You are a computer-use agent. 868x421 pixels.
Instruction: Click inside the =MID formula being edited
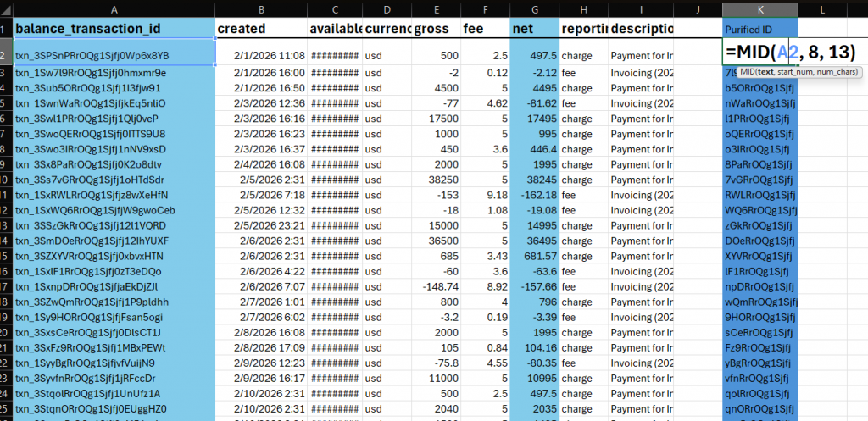[788, 53]
